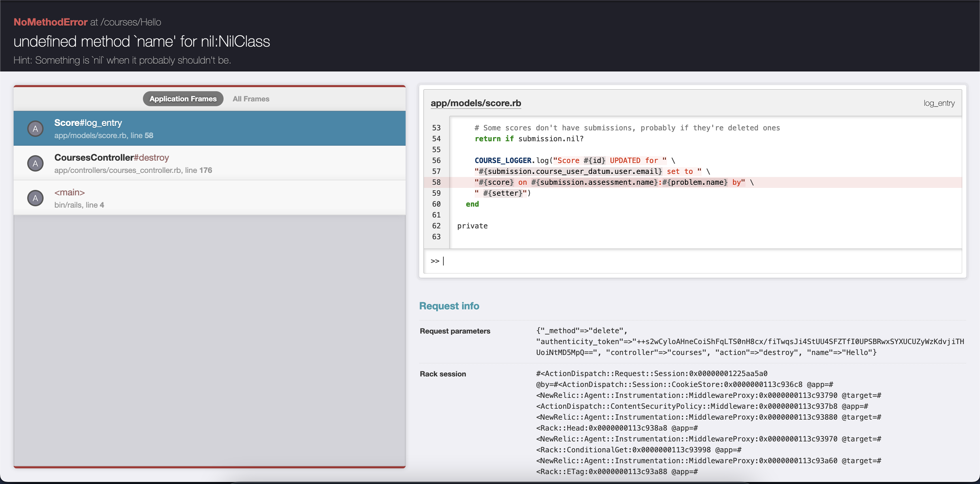The height and width of the screenshot is (484, 980).
Task: Focus the REPL console input prompt
Action: 685,261
